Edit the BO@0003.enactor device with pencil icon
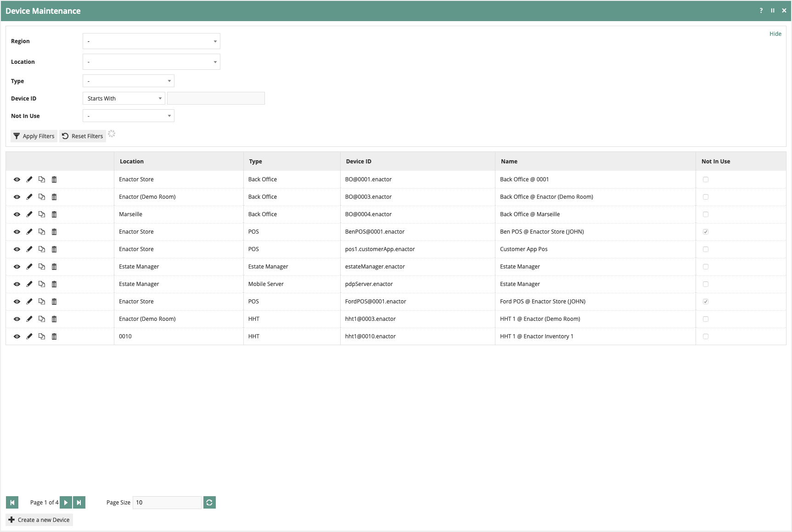Image resolution: width=792 pixels, height=532 pixels. click(x=29, y=197)
